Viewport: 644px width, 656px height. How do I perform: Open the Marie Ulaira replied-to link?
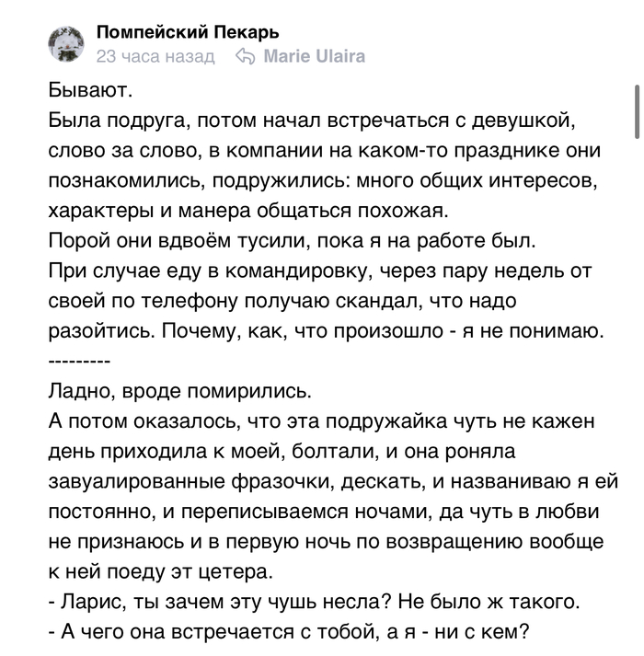[x=314, y=56]
